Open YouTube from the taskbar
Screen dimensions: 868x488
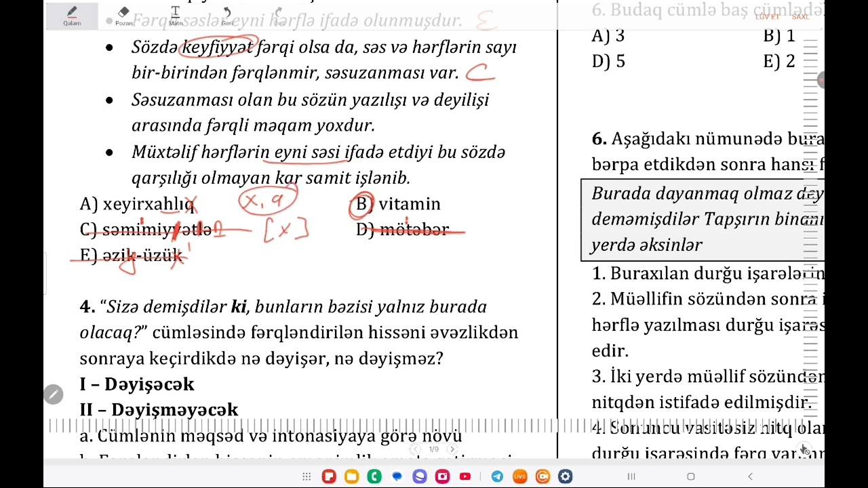click(x=465, y=476)
